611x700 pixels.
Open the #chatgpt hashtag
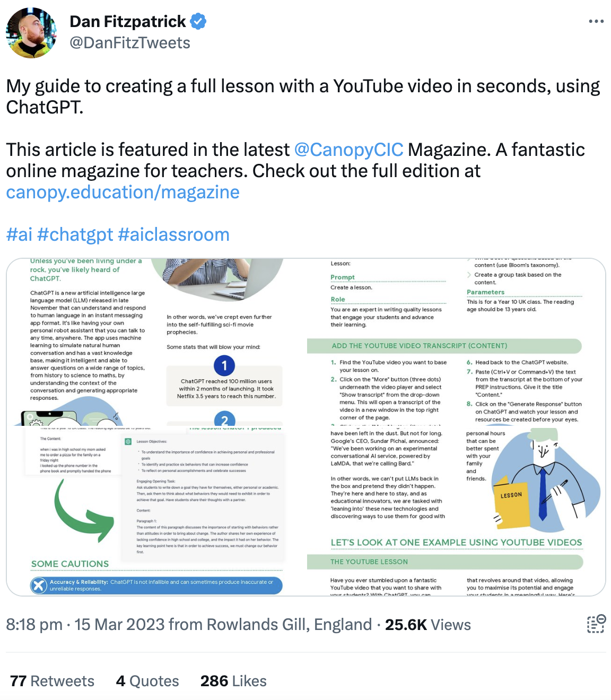pyautogui.click(x=75, y=234)
